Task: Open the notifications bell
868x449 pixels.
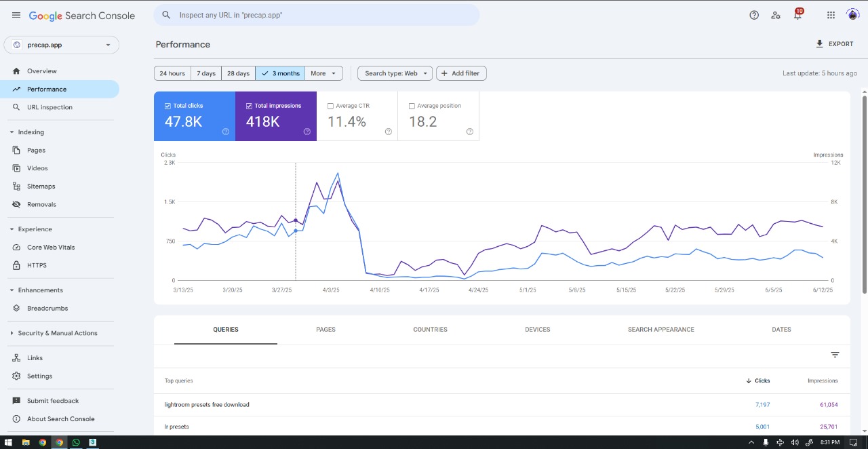Action: (797, 15)
